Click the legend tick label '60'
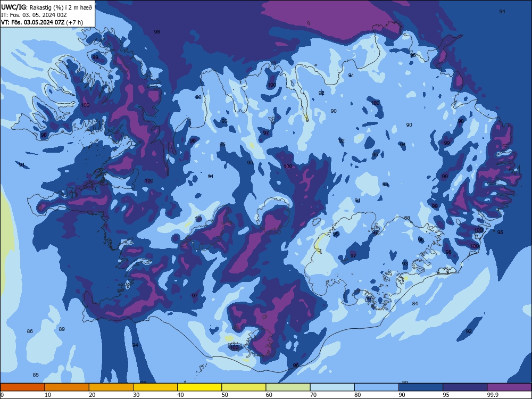Viewport: 532px width, 399px height. [269, 395]
